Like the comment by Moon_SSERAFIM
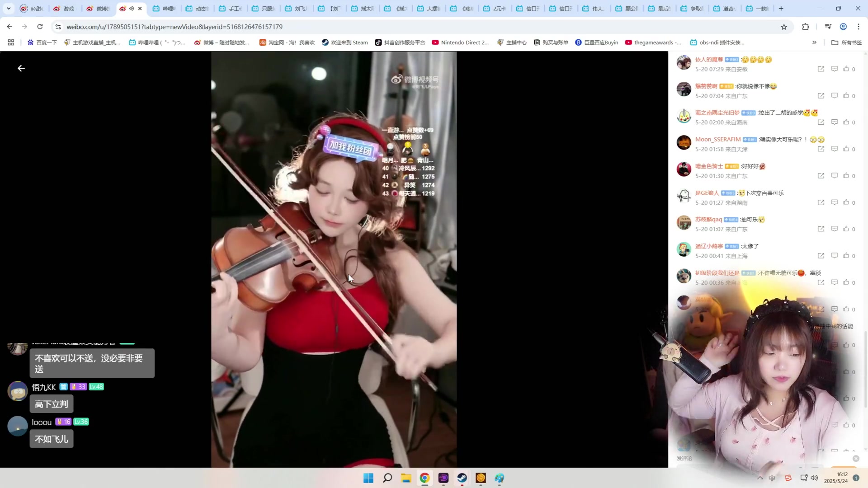868x488 pixels. click(x=846, y=149)
